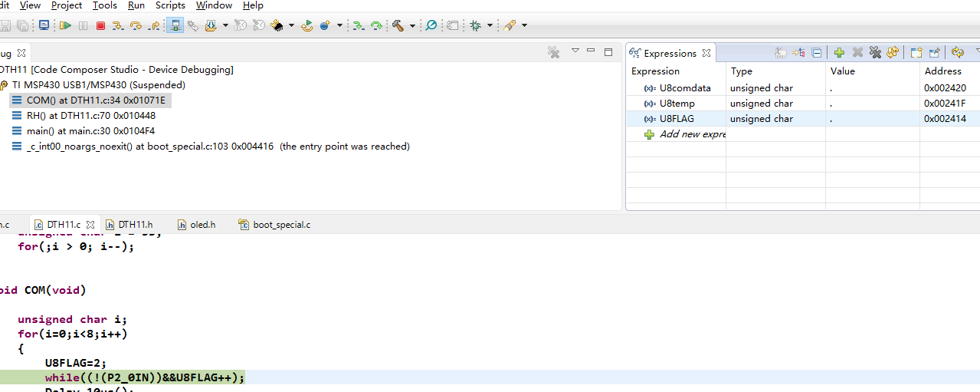Screen dimensions: 980x392
Task: Open the Debug view menu triangle
Action: [x=575, y=51]
